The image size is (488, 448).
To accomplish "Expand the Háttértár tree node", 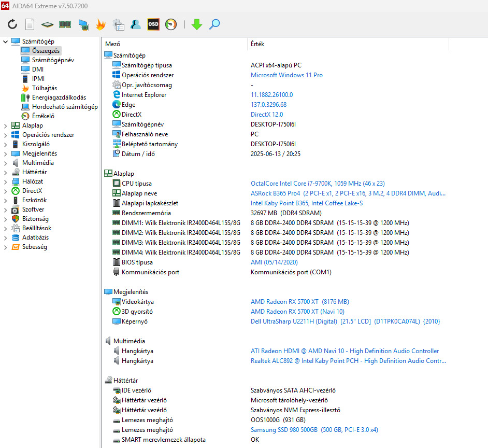I will tap(5, 173).
